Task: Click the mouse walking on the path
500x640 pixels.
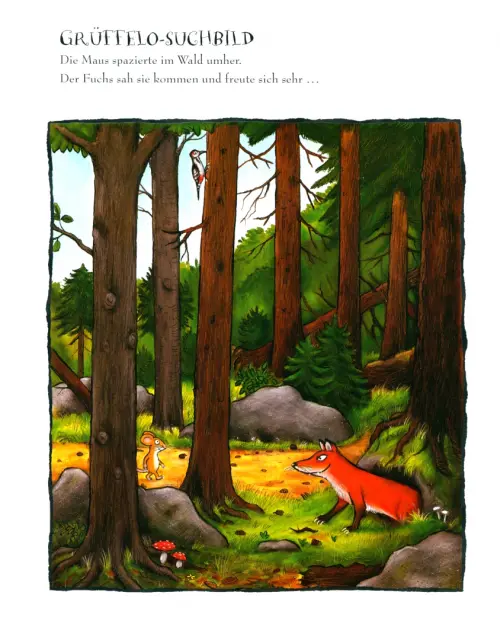Action: [x=153, y=456]
